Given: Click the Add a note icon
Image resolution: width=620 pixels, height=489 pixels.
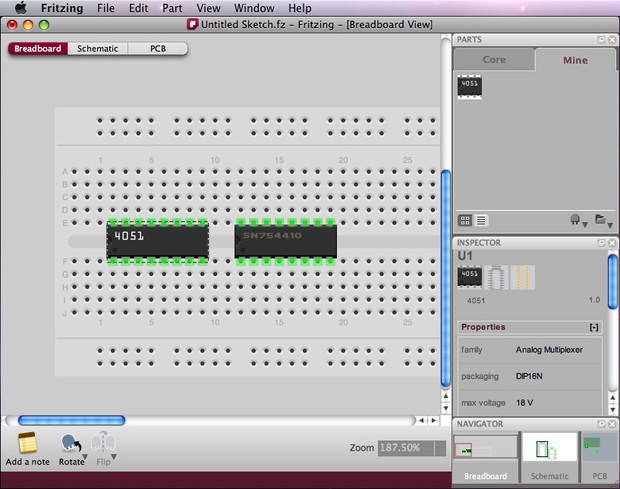Looking at the screenshot, I should point(27,442).
